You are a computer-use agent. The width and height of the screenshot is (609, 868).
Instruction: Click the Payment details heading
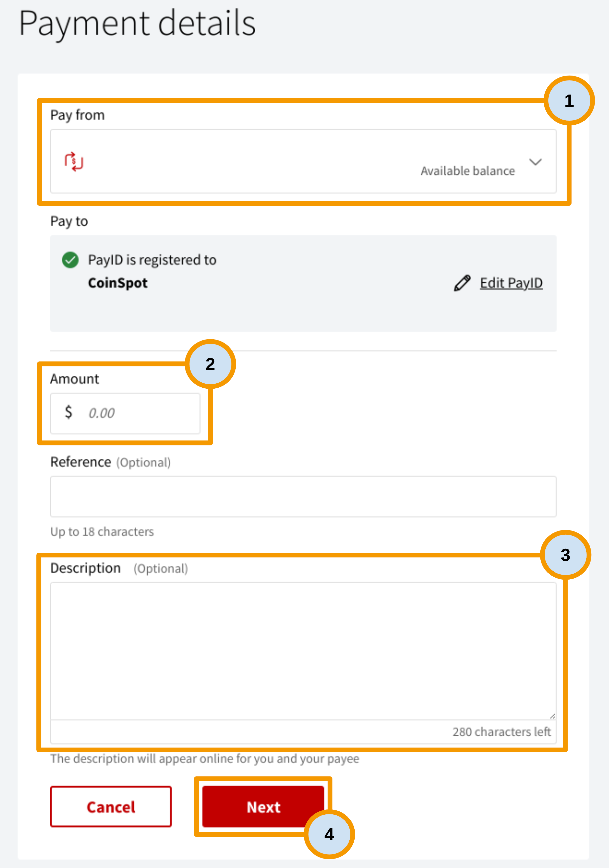click(x=138, y=23)
